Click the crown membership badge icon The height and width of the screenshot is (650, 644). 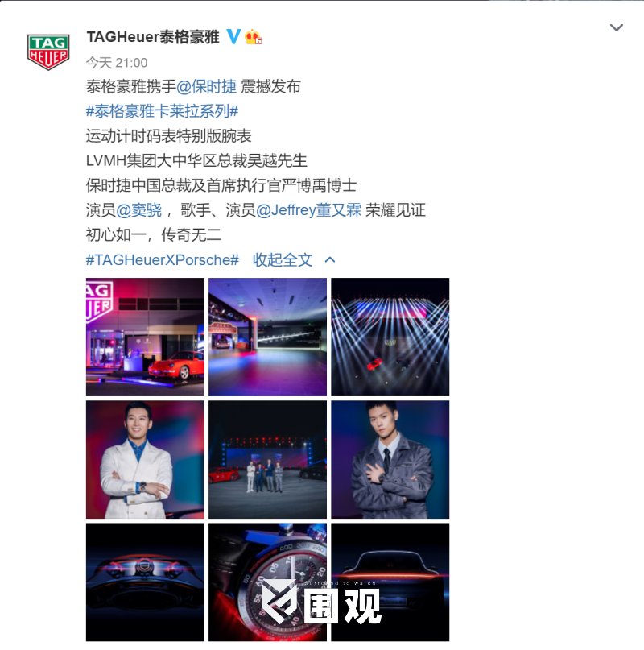click(x=253, y=37)
